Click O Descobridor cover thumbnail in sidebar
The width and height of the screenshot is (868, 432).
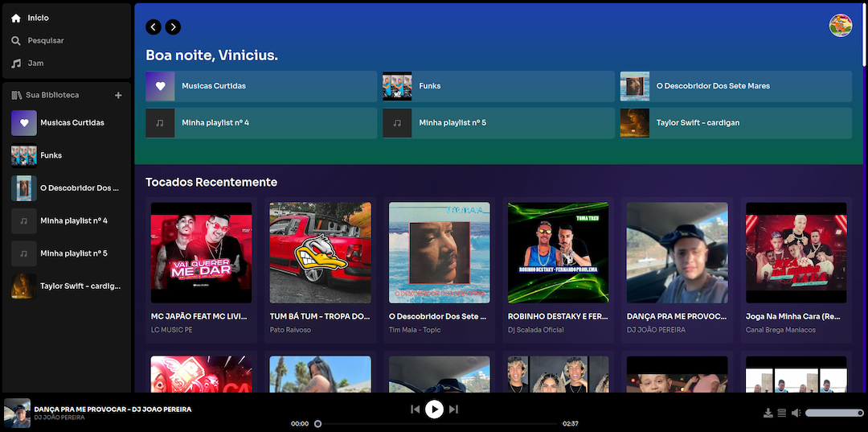24,188
